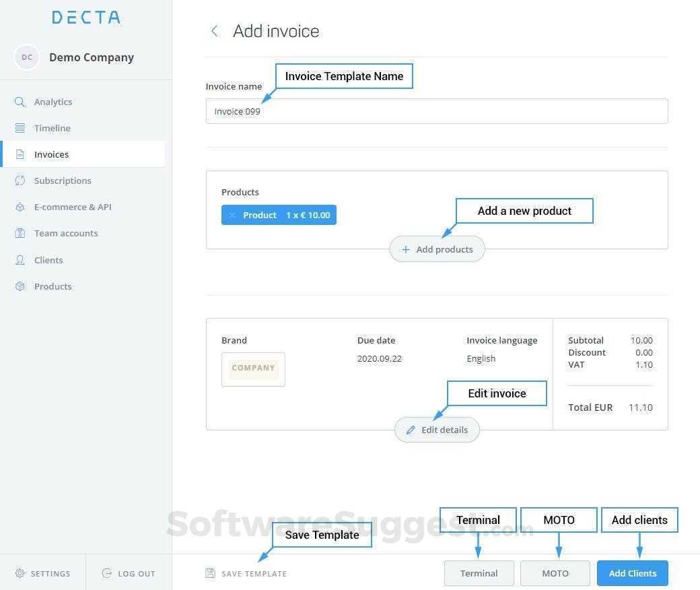
Task: Open the Analytics section via its magnifier icon
Action: (x=20, y=102)
